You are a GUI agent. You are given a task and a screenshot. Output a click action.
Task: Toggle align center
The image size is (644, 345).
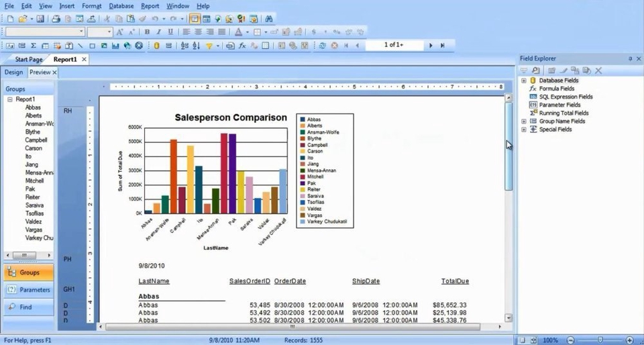tap(198, 32)
